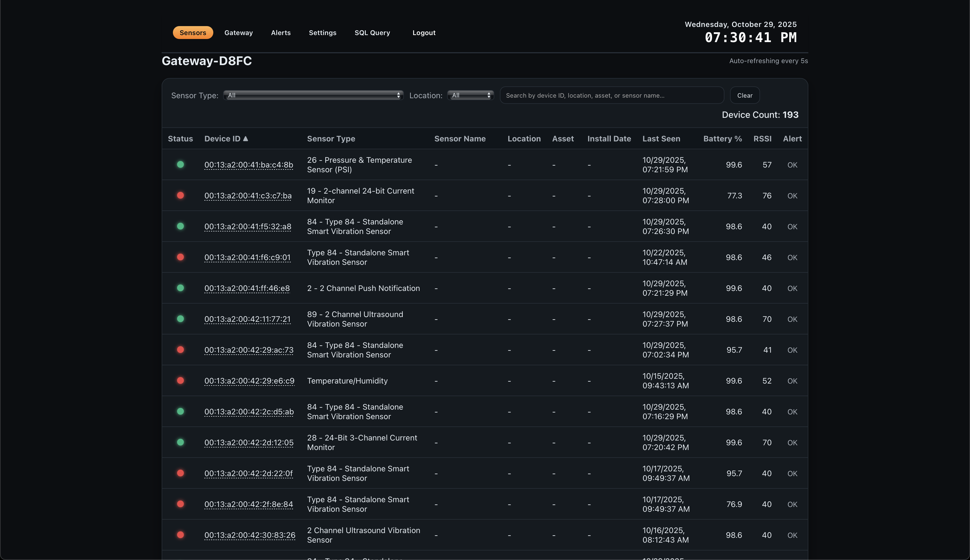Click red status dot for 00:13:a2:00:42:30:83:26

click(180, 535)
